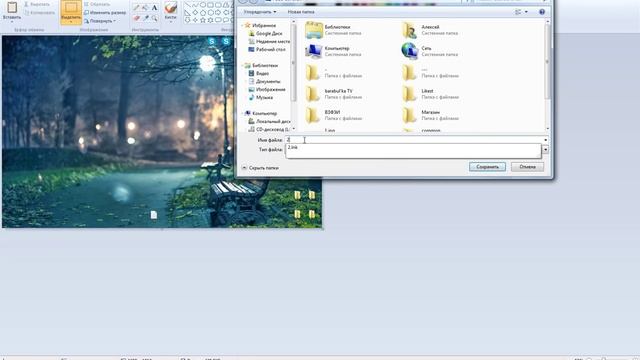Select the Color picker eyedropper tool
The height and width of the screenshot is (360, 640).
145,18
